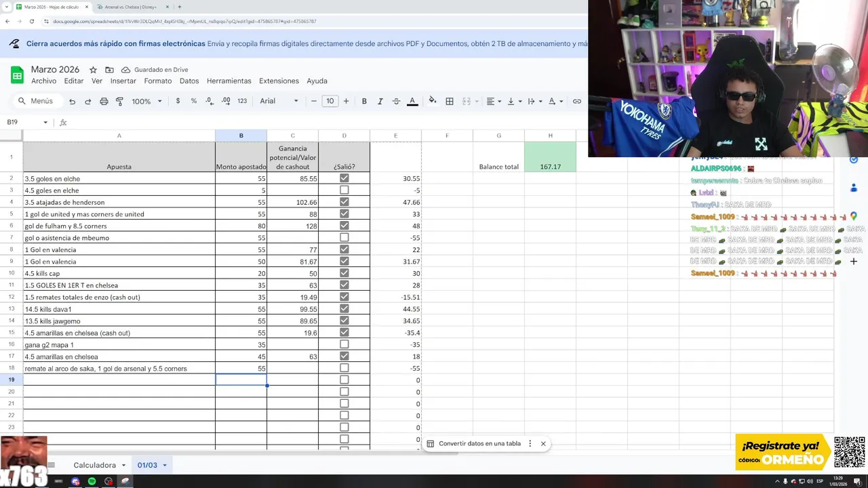Star the Marzo 2026 document
868x488 pixels.
point(93,70)
